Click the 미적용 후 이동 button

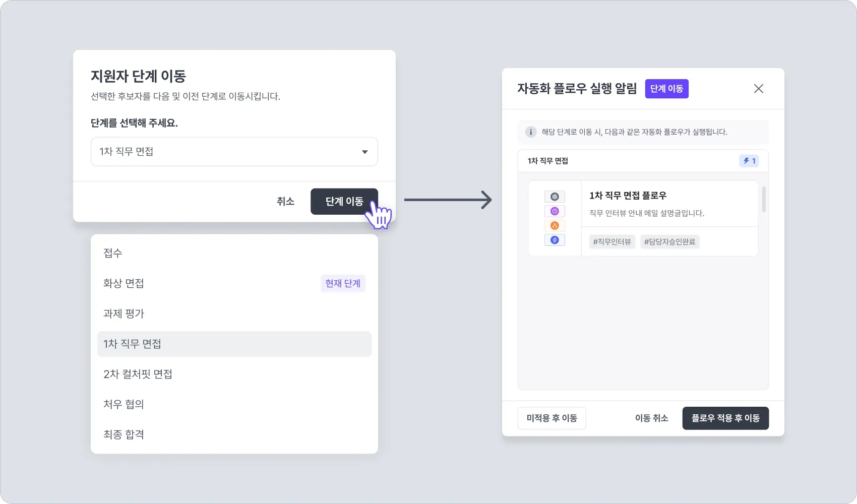(x=552, y=418)
